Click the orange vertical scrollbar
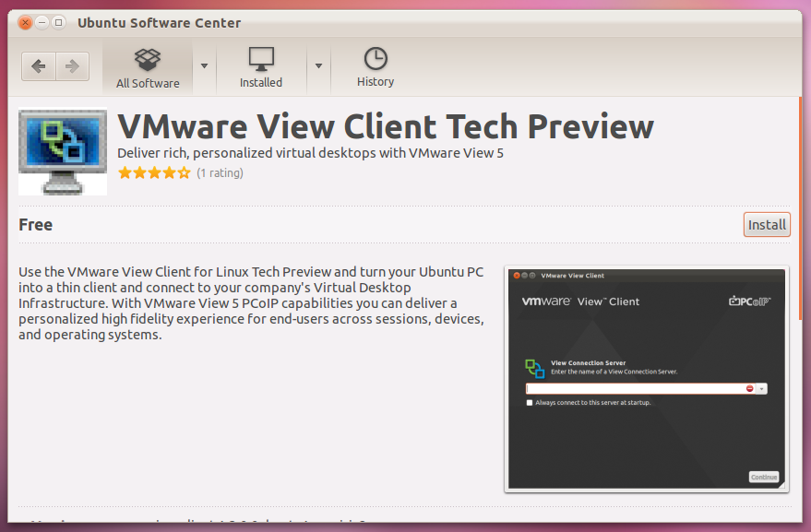Viewport: 811px width, 532px height. 800,209
